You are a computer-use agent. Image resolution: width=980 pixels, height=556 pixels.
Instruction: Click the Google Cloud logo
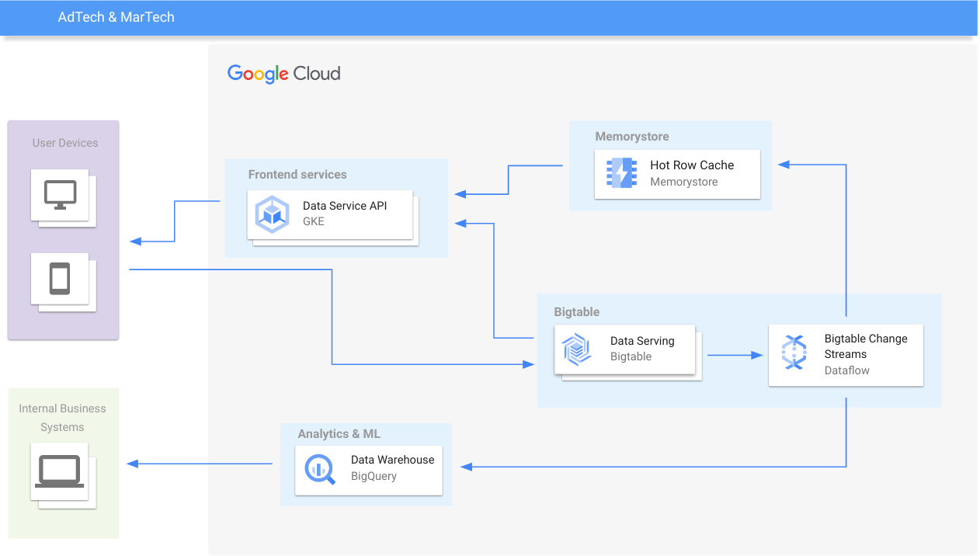click(283, 73)
